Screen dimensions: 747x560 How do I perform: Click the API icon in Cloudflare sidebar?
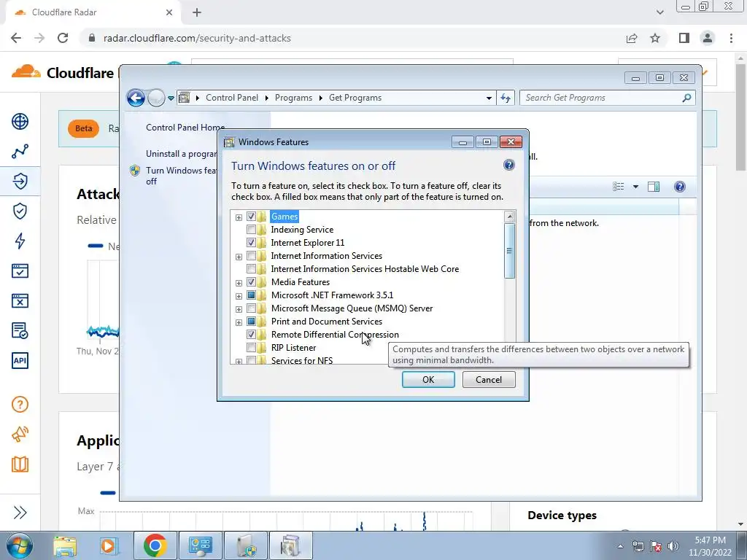point(20,360)
